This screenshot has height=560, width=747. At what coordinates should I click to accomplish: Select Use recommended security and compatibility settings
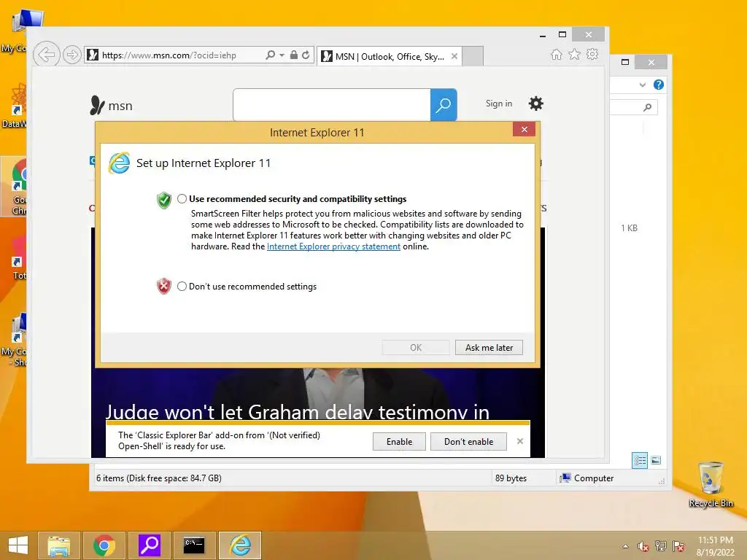[182, 198]
